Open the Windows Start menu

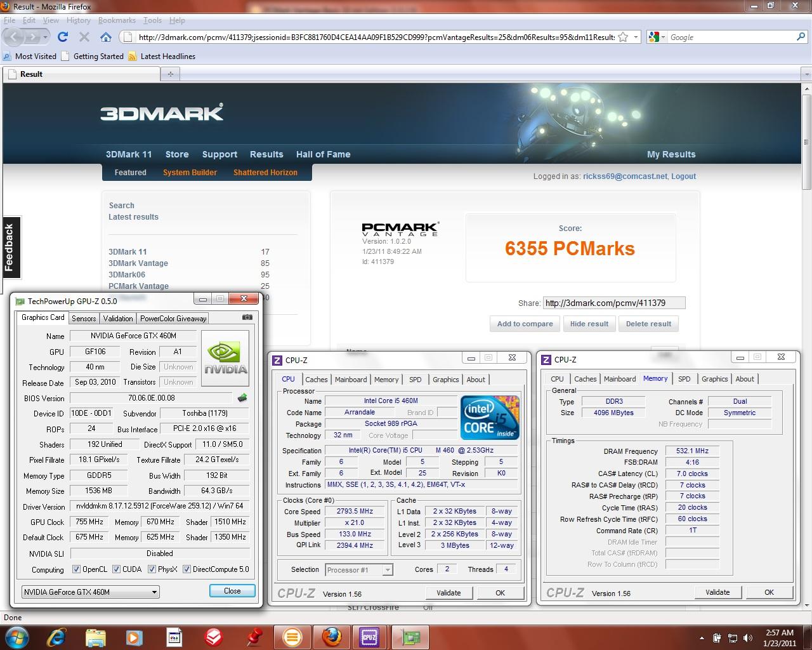tap(17, 637)
